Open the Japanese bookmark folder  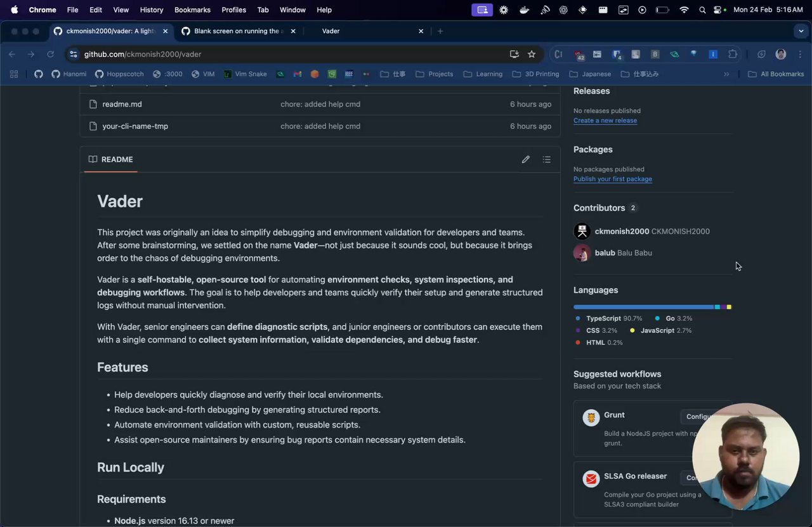tap(590, 74)
